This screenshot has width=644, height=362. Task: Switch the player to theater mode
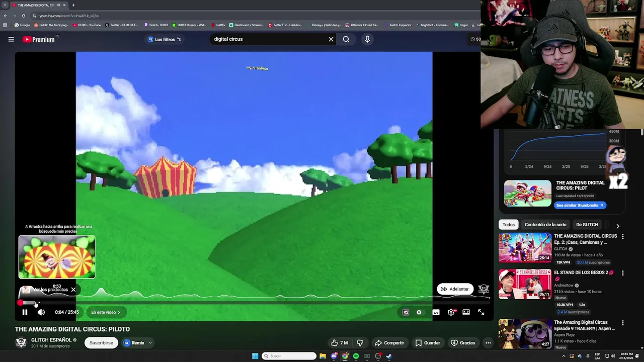(x=466, y=312)
